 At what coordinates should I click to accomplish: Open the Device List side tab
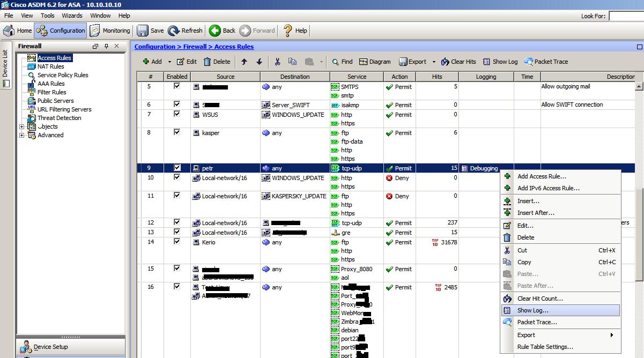(5, 64)
